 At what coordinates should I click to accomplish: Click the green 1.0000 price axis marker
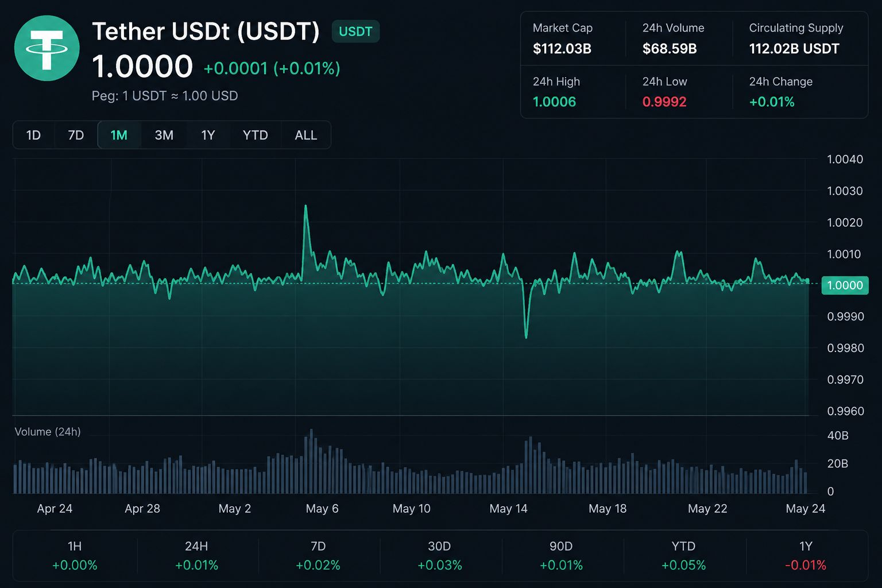pos(845,285)
